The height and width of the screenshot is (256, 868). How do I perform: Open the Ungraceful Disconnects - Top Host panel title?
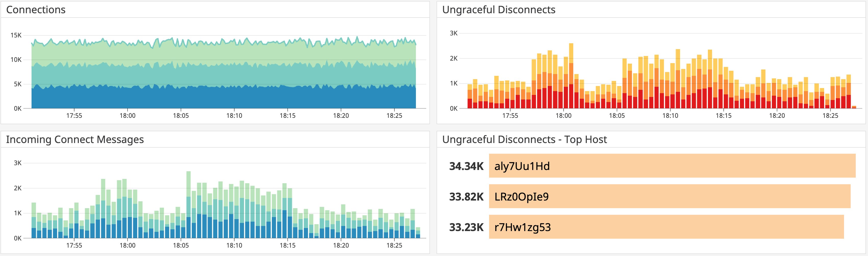point(524,139)
